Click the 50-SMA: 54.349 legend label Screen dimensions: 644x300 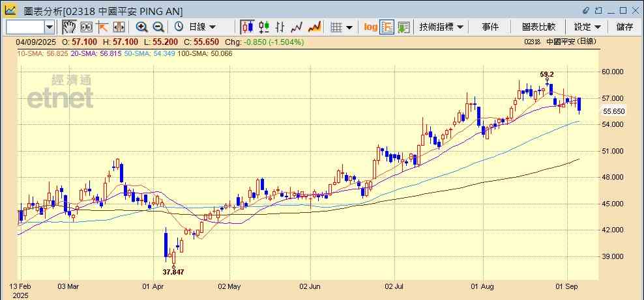[x=149, y=53]
